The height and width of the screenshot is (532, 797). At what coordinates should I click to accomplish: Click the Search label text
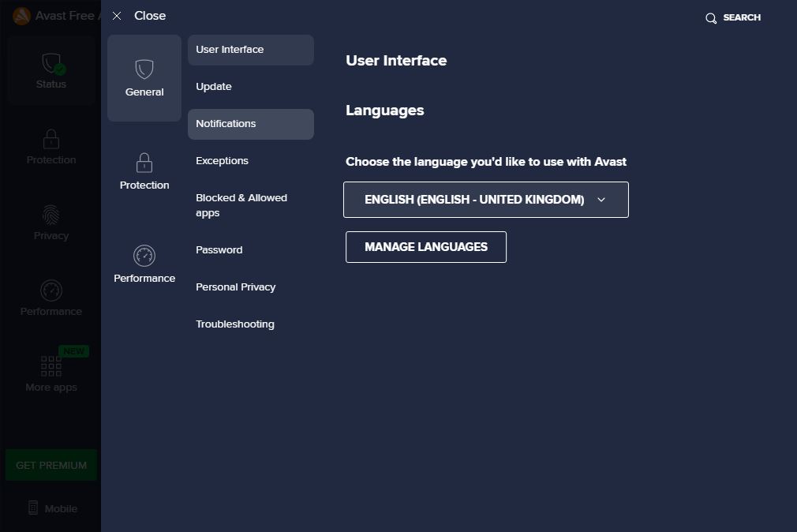click(x=742, y=18)
